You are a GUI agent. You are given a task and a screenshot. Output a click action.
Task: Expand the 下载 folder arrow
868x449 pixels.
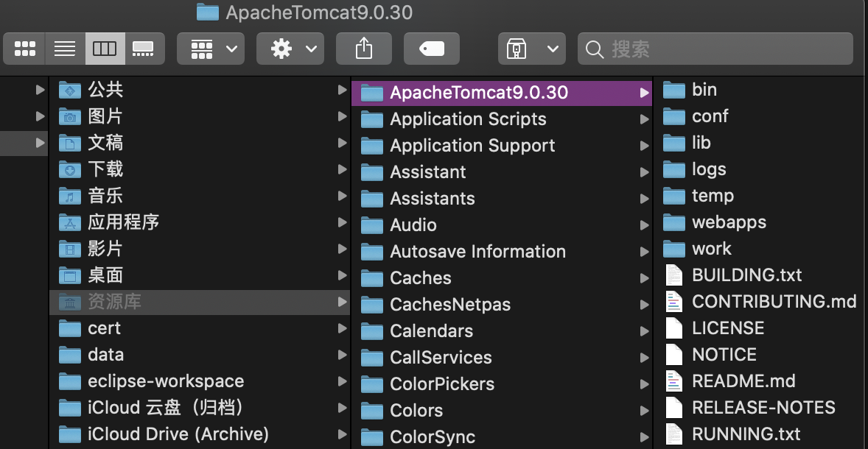click(x=342, y=169)
